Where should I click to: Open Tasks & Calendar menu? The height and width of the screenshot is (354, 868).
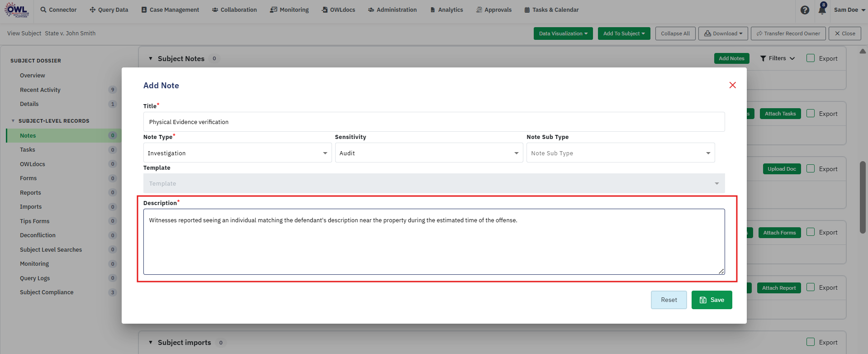click(551, 10)
